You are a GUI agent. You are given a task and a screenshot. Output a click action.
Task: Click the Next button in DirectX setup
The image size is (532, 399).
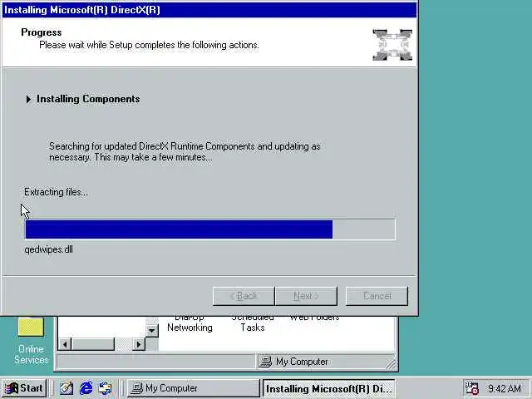[x=307, y=296]
